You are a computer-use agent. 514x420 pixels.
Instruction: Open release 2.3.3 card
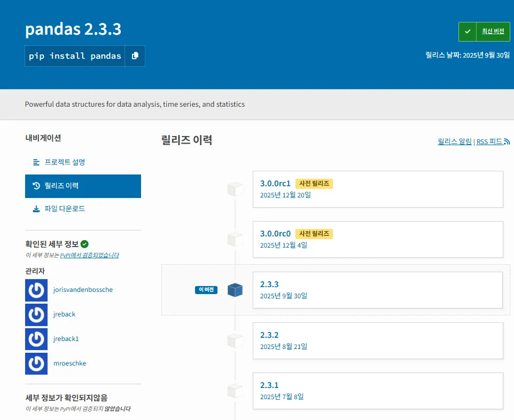[378, 290]
